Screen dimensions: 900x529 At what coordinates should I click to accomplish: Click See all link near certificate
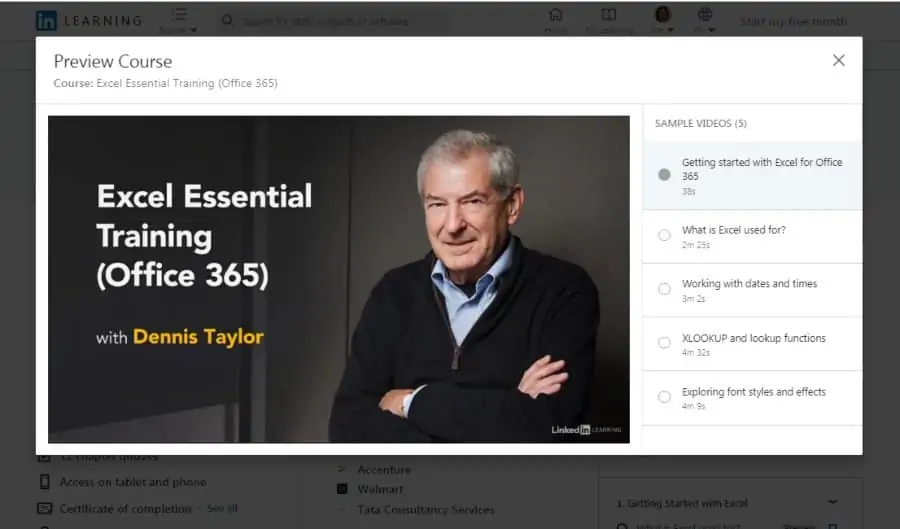(222, 508)
